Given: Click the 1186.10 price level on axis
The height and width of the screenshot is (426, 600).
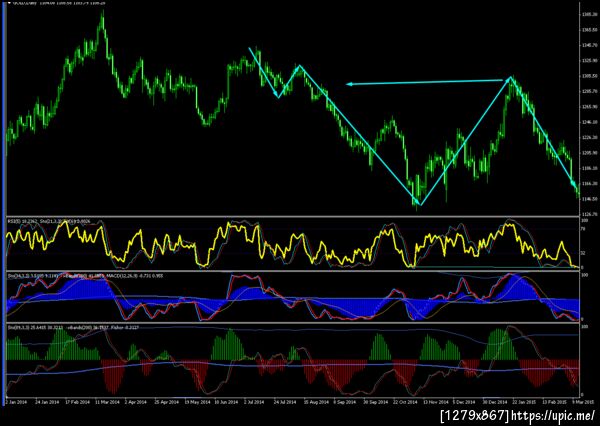Looking at the screenshot, I should [588, 168].
